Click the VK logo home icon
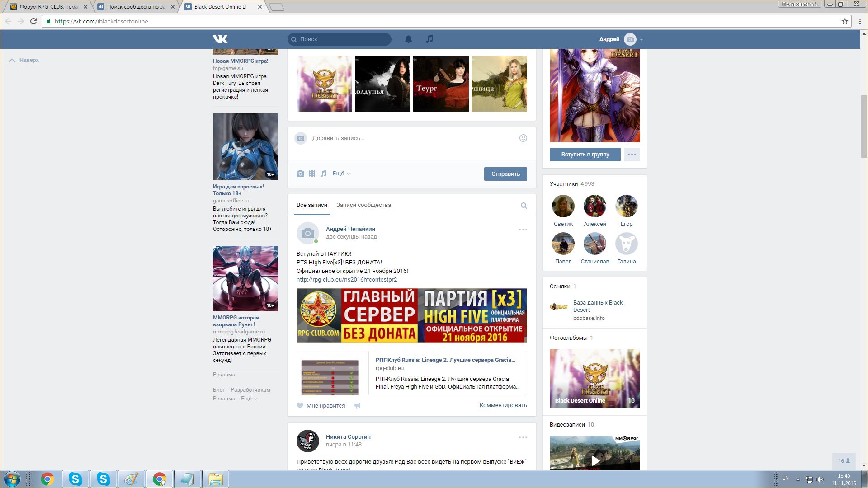 [x=220, y=39]
